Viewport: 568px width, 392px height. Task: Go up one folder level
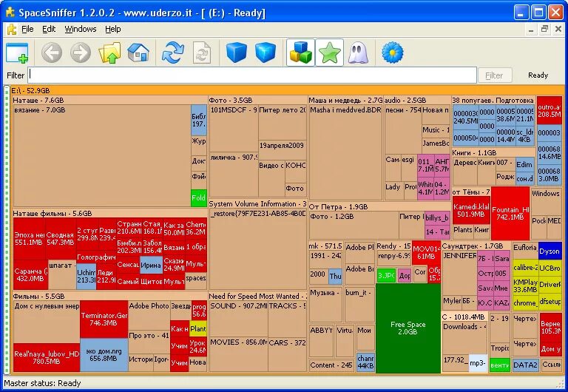[x=109, y=53]
